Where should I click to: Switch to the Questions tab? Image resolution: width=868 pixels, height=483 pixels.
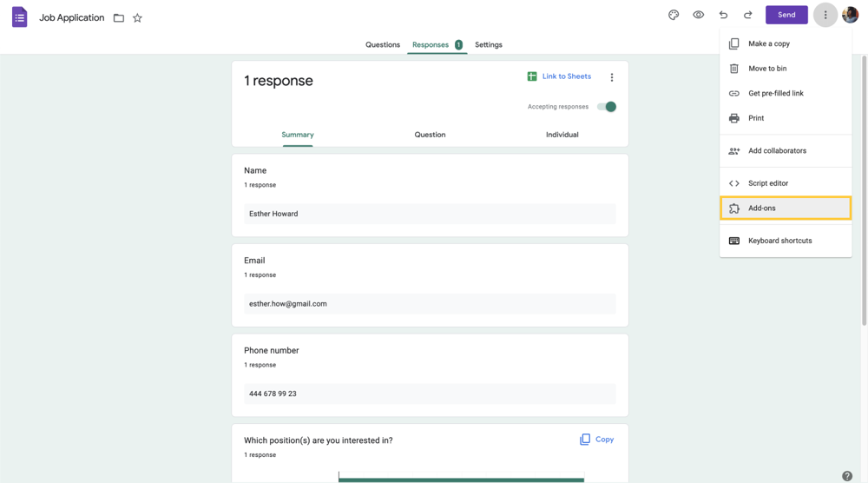click(x=383, y=44)
